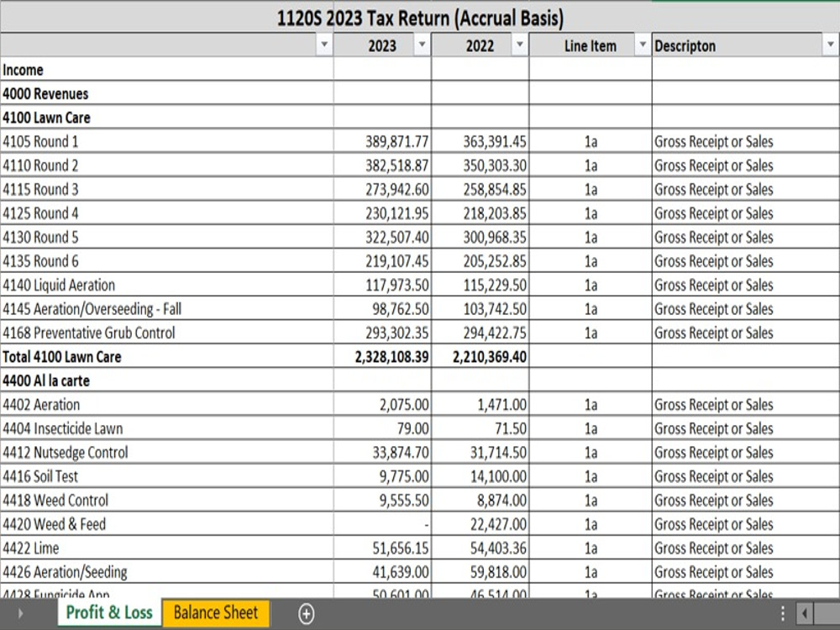Switch to the Balance Sheet tab
This screenshot has height=630, width=840.
216,612
